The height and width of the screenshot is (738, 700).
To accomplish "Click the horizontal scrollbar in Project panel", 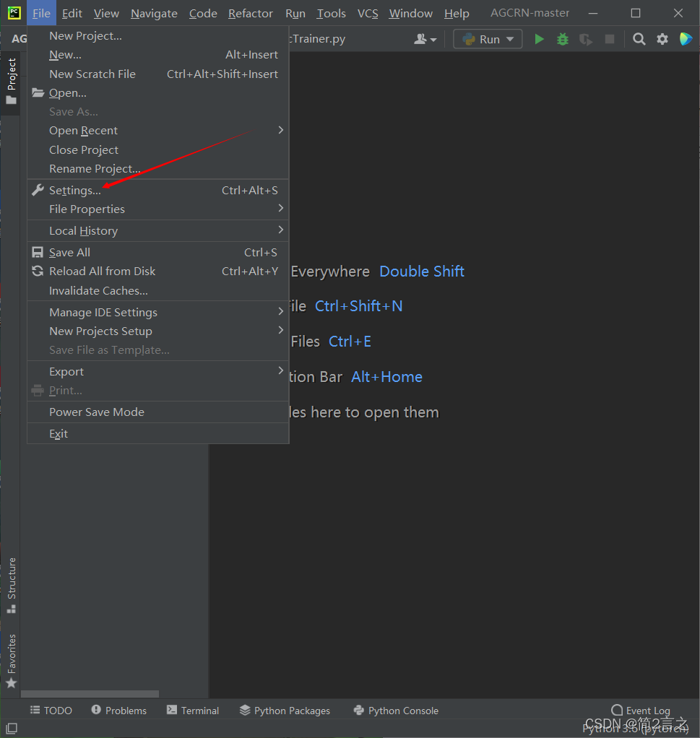I will 90,694.
